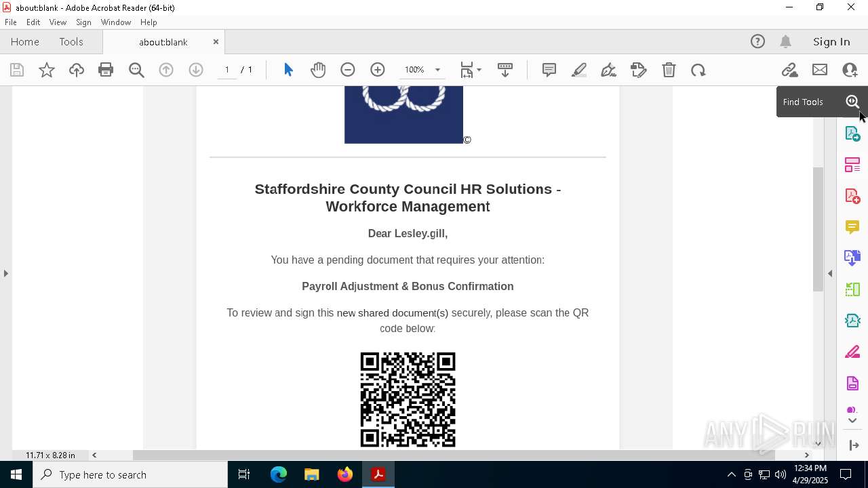The height and width of the screenshot is (488, 868).
Task: Print the document
Action: click(x=106, y=70)
